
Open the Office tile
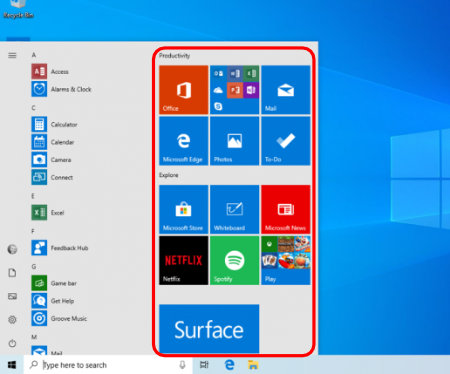coord(184,90)
